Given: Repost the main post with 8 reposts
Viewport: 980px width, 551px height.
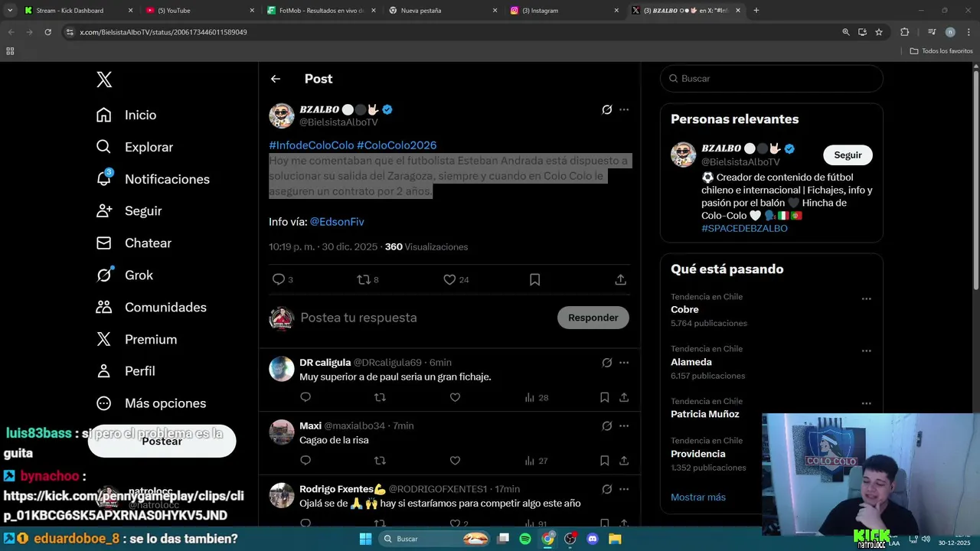Looking at the screenshot, I should point(367,279).
